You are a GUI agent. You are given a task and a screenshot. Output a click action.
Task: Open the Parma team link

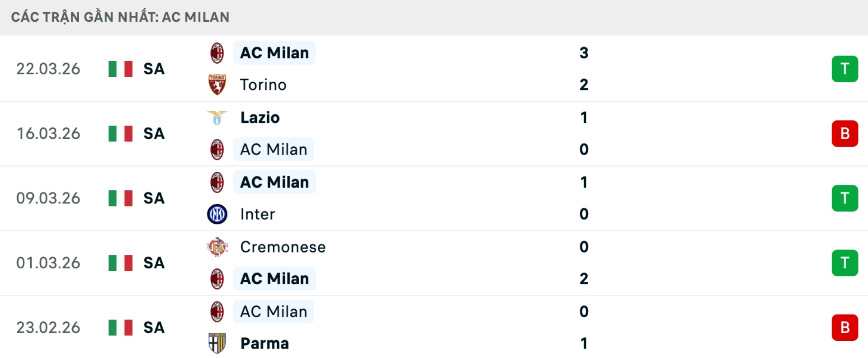tap(264, 343)
